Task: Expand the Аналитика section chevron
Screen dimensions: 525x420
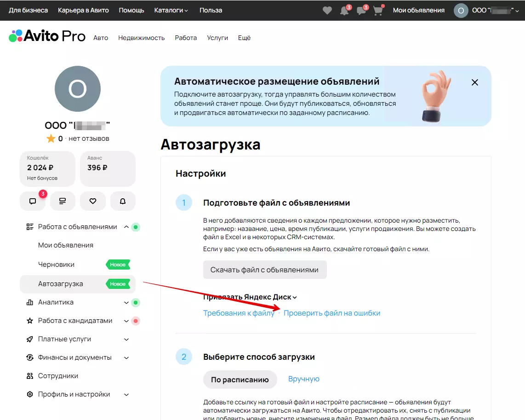Action: (x=126, y=302)
